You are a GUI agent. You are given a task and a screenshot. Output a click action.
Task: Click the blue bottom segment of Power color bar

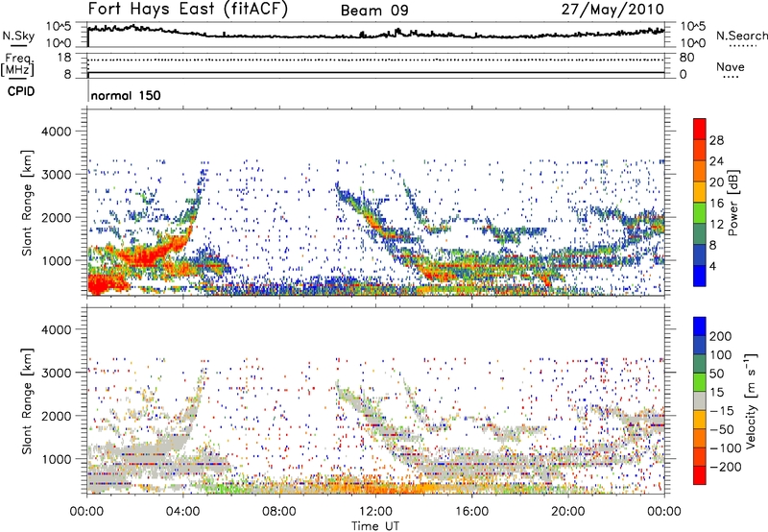(700, 276)
